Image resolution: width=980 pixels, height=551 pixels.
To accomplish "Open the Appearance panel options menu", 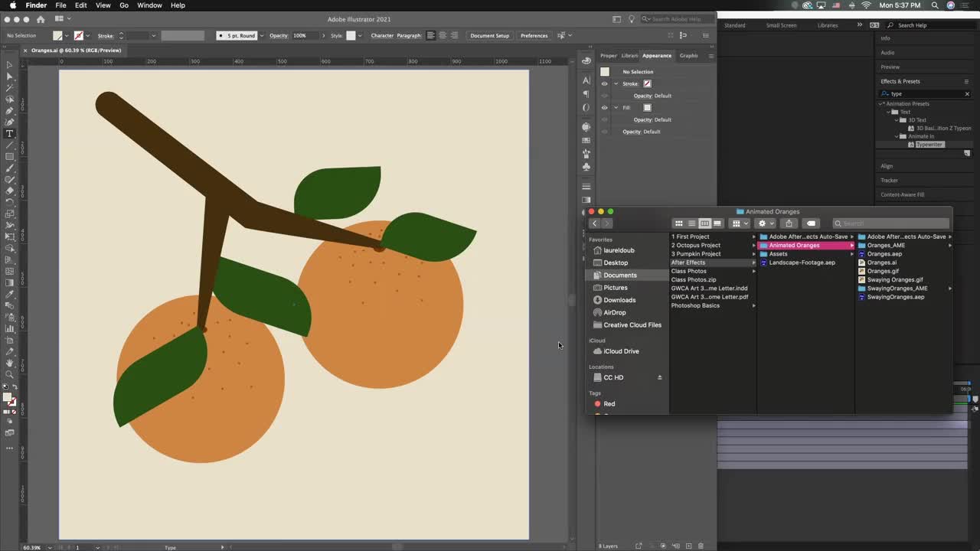I will pos(710,55).
